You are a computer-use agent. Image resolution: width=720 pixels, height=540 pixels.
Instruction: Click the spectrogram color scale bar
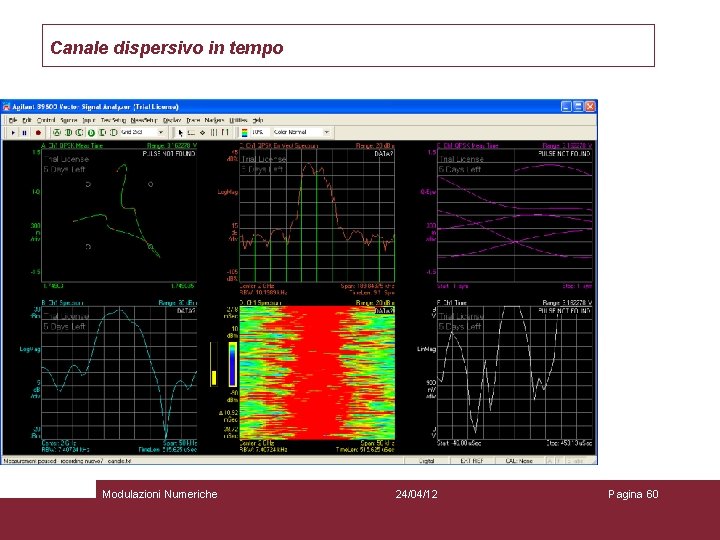click(233, 364)
